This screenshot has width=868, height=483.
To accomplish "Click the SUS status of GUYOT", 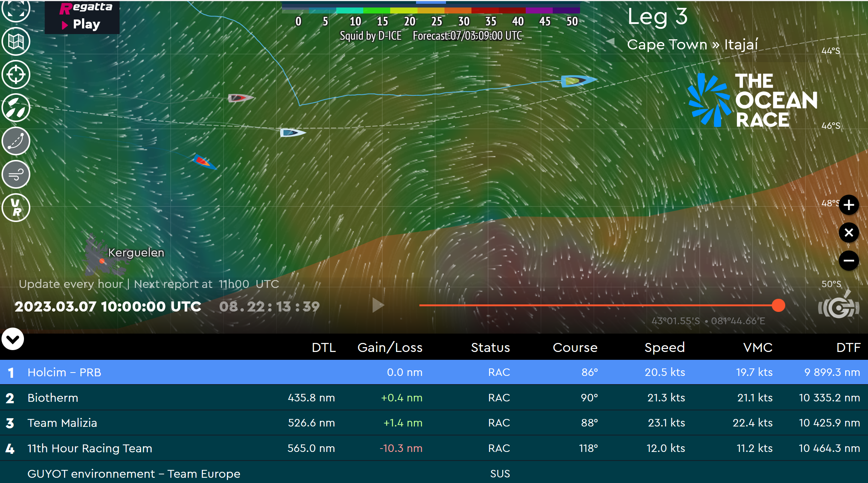I will click(x=500, y=474).
